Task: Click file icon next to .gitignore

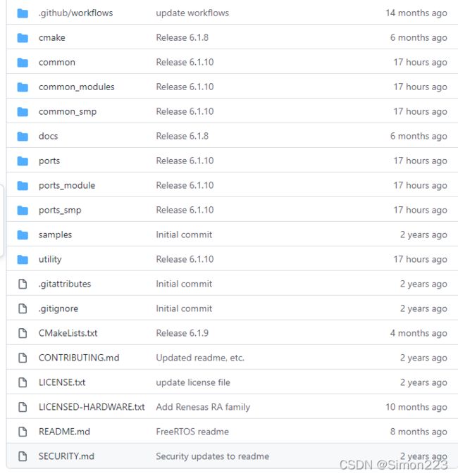Action: pos(23,308)
